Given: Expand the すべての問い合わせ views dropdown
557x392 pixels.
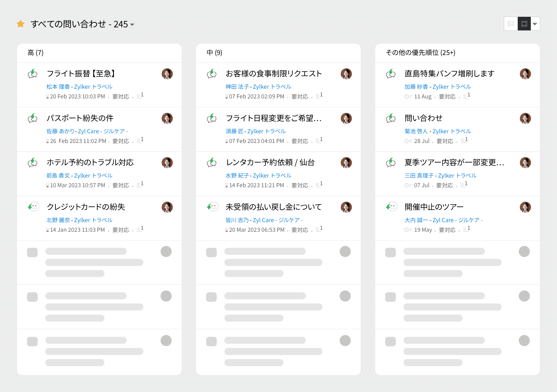Looking at the screenshot, I should coord(132,25).
